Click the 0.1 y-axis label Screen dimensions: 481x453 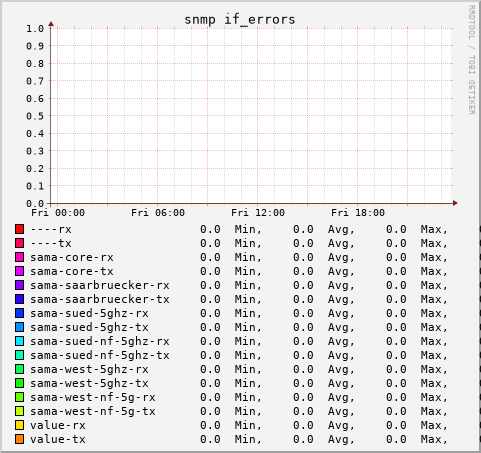(x=35, y=186)
